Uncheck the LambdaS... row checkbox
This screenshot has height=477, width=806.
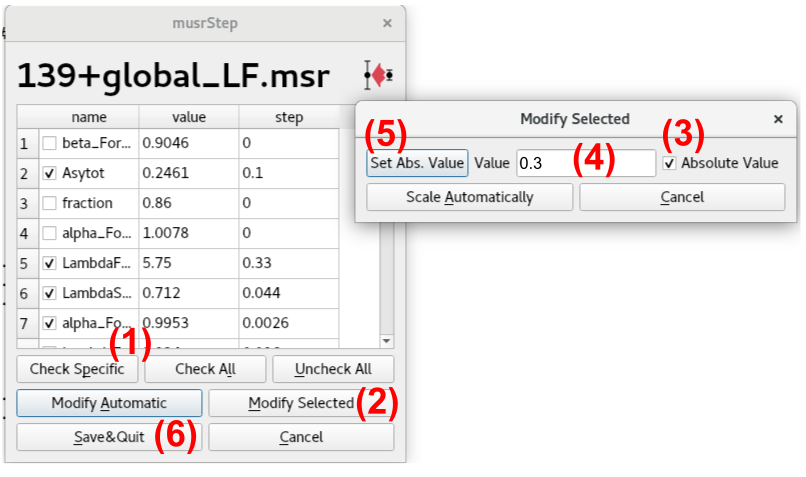point(49,293)
